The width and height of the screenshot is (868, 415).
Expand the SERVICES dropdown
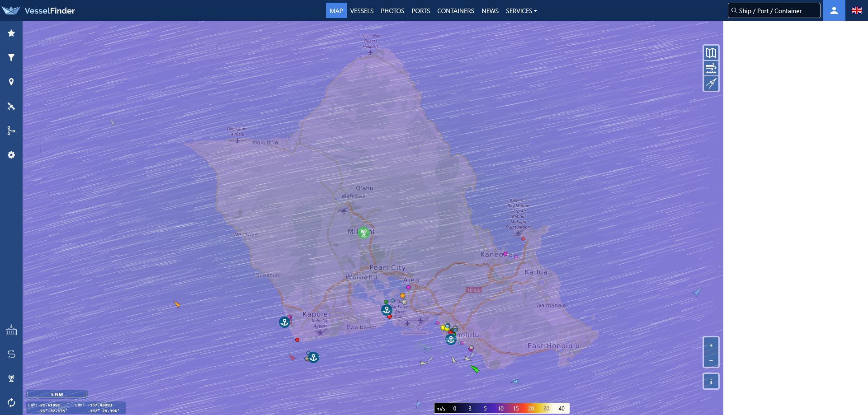pos(521,10)
